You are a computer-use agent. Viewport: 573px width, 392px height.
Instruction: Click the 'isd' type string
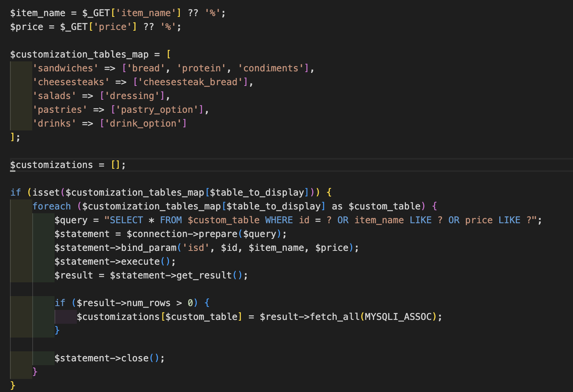point(196,248)
